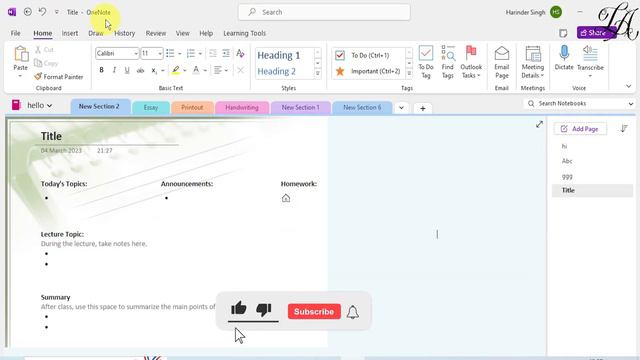
Task: Click the top Search box
Action: (324, 12)
